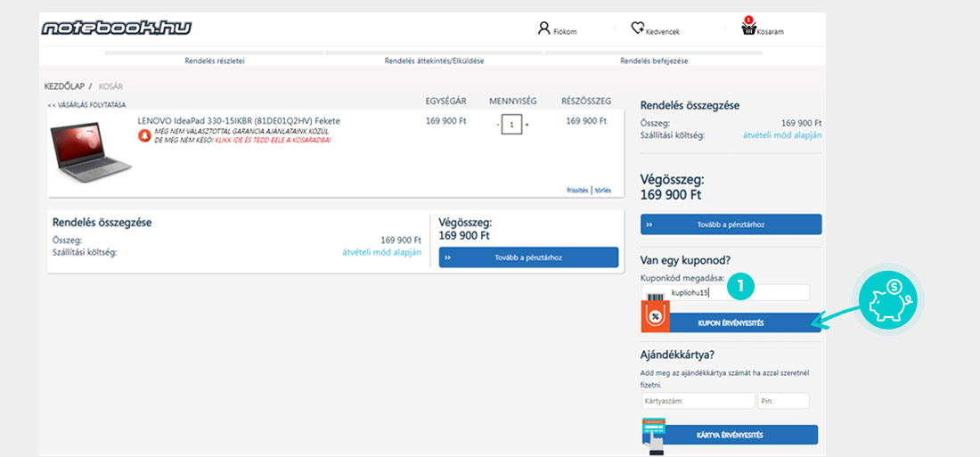Click the notebook.hu logo
Screen dimensions: 980x457
click(116, 29)
